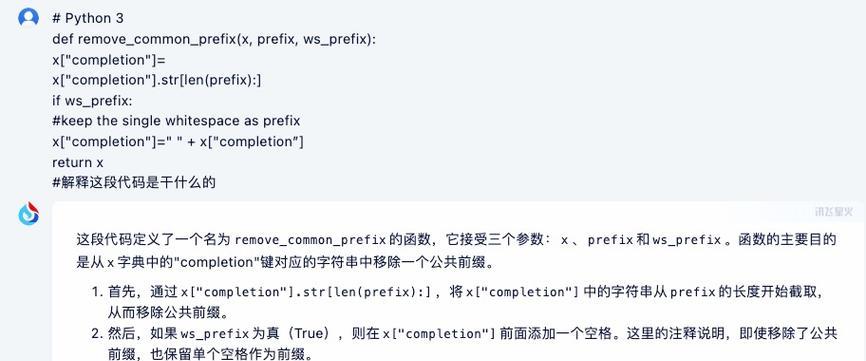Click the 'return x' line
Screen dimensions: 866x361
[x=78, y=162]
